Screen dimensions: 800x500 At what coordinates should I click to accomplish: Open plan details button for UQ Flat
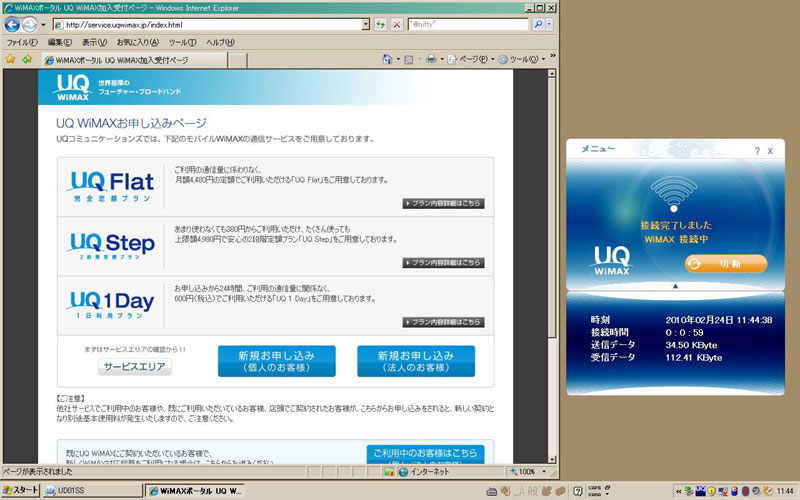(443, 203)
